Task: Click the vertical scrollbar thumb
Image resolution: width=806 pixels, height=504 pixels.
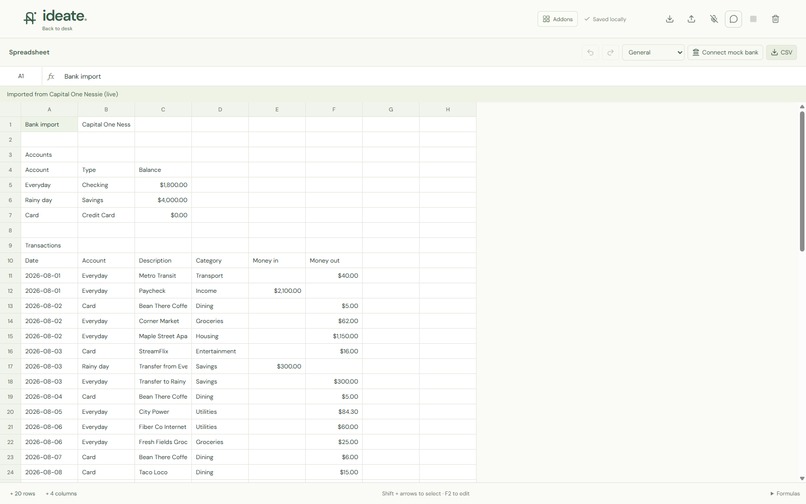Action: (x=802, y=181)
